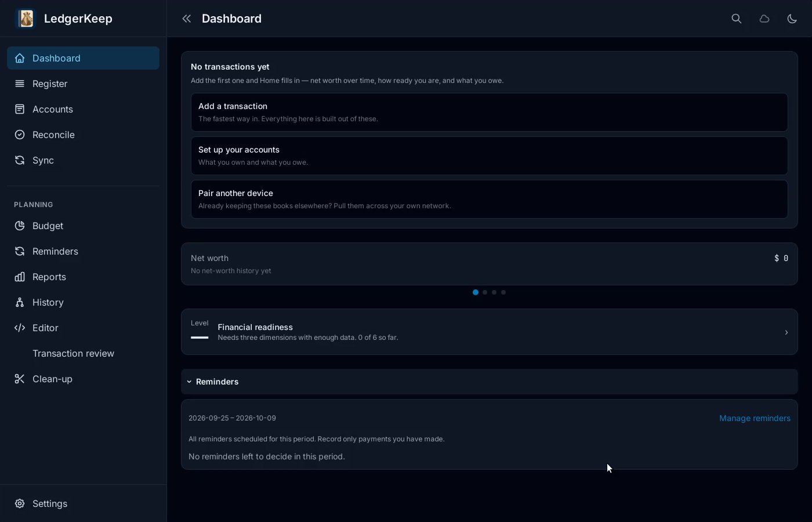Screen dimensions: 812x522
Task: Click the LedgerKeep logo icon
Action: 26,19
